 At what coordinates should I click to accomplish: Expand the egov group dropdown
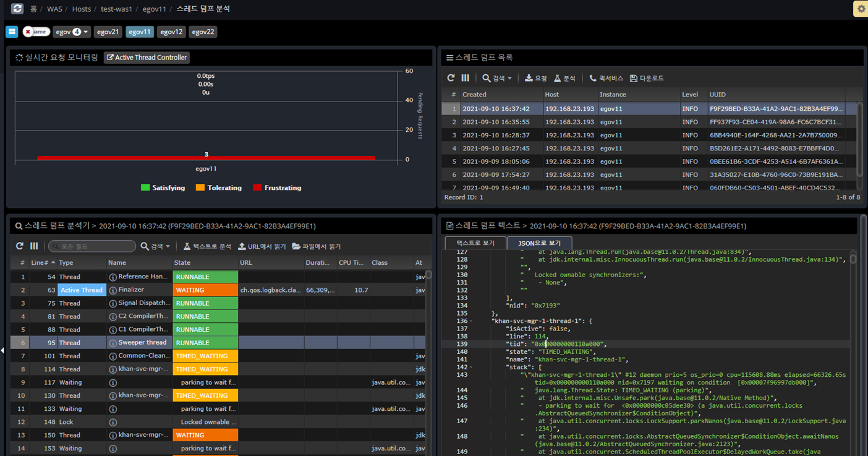click(x=72, y=32)
